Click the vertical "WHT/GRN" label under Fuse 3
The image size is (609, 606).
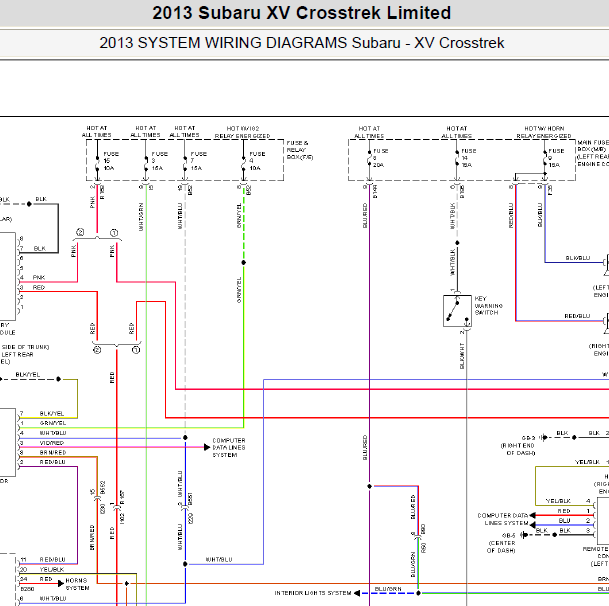(x=141, y=217)
